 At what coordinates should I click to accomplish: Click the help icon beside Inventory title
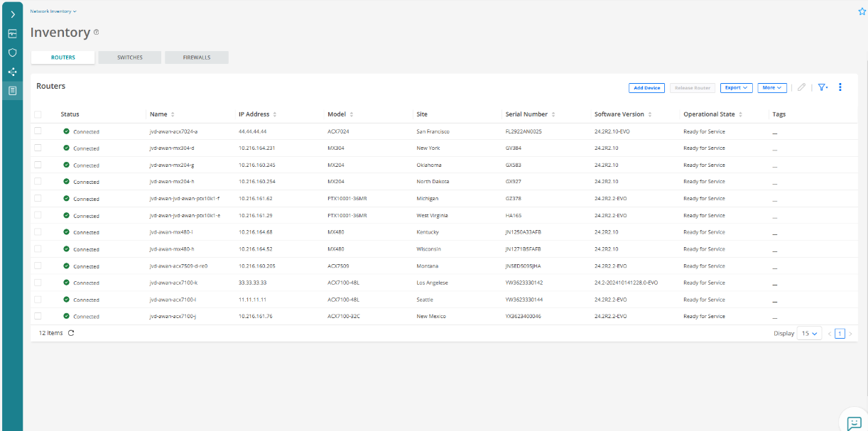point(97,32)
